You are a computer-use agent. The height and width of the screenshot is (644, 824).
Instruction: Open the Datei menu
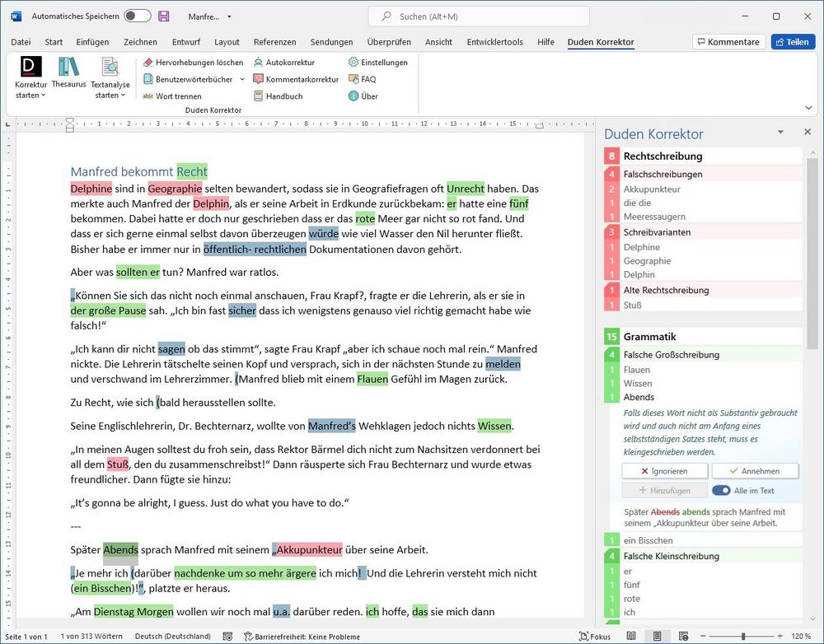pos(21,42)
